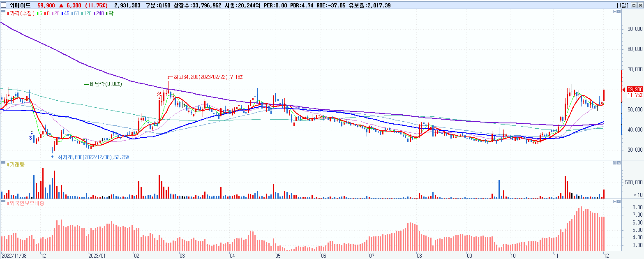
Task: Click the current price 59,900 in header
Action: (x=46, y=5)
